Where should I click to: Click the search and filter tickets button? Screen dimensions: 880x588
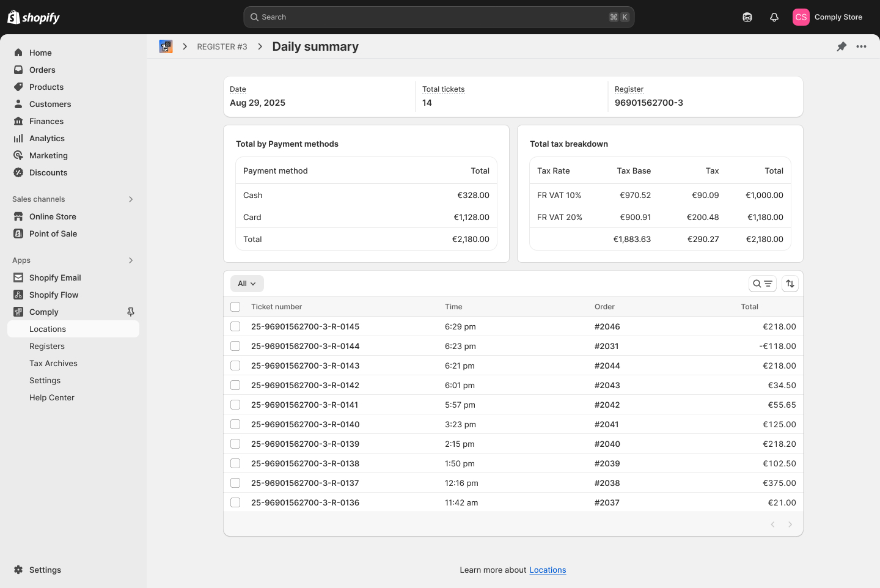[x=762, y=284]
